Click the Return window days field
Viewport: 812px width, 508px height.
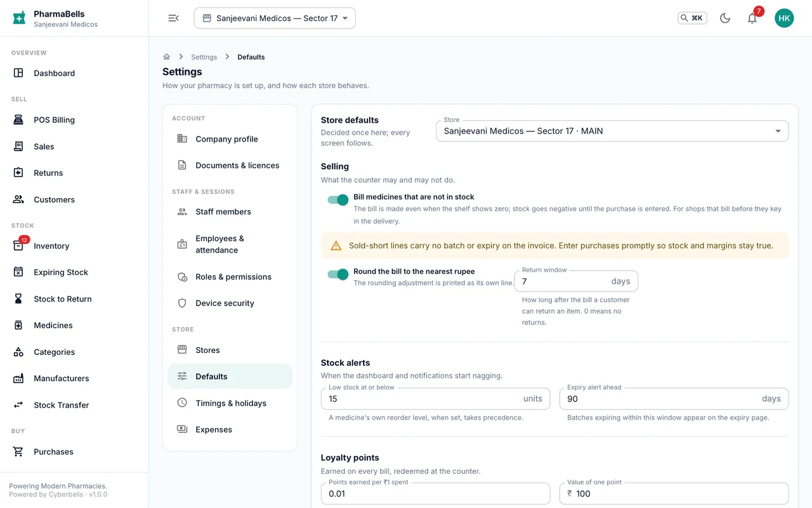coord(576,281)
